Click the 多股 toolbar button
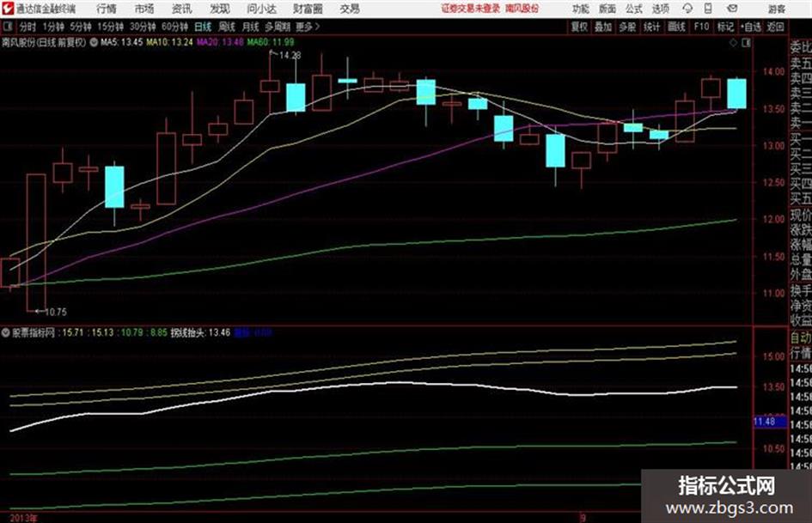 627,27
